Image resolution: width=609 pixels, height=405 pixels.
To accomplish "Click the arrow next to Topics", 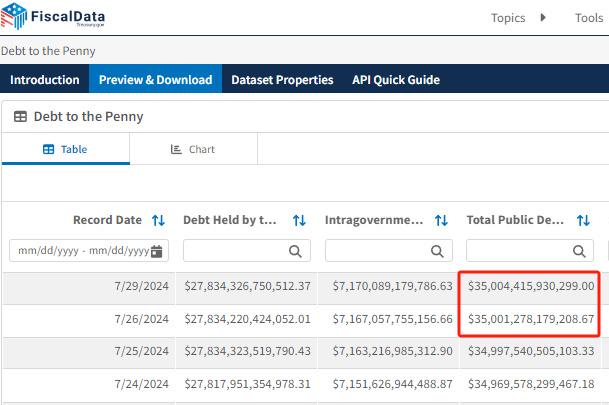I will click(543, 18).
